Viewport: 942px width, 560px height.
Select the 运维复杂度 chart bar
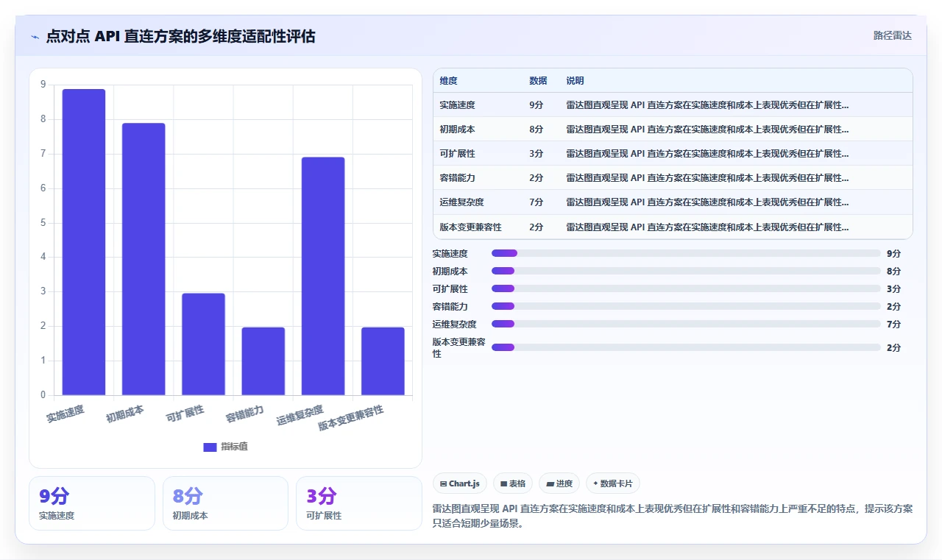coord(323,276)
